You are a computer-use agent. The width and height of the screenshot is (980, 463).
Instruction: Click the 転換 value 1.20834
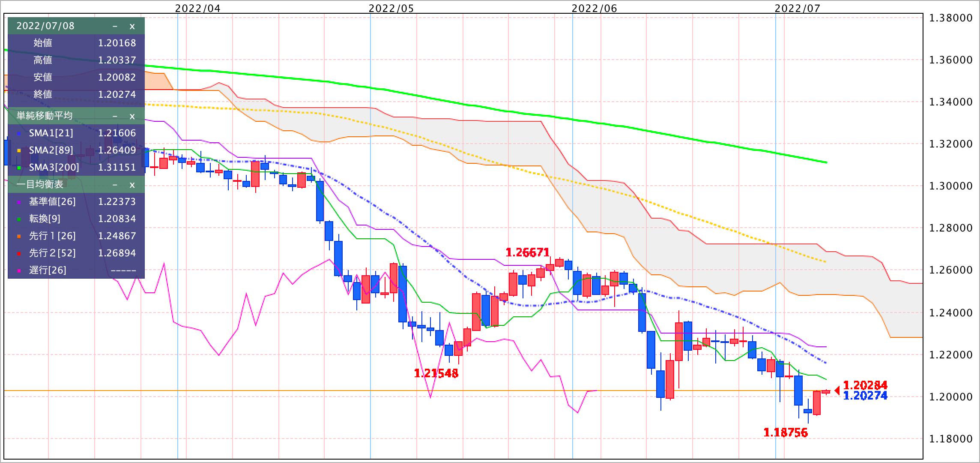(x=117, y=219)
